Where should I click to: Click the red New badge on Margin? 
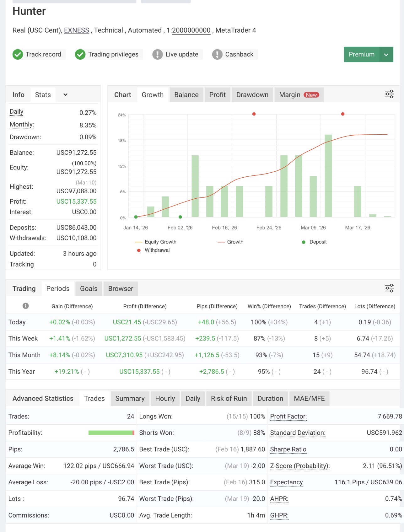pyautogui.click(x=311, y=95)
